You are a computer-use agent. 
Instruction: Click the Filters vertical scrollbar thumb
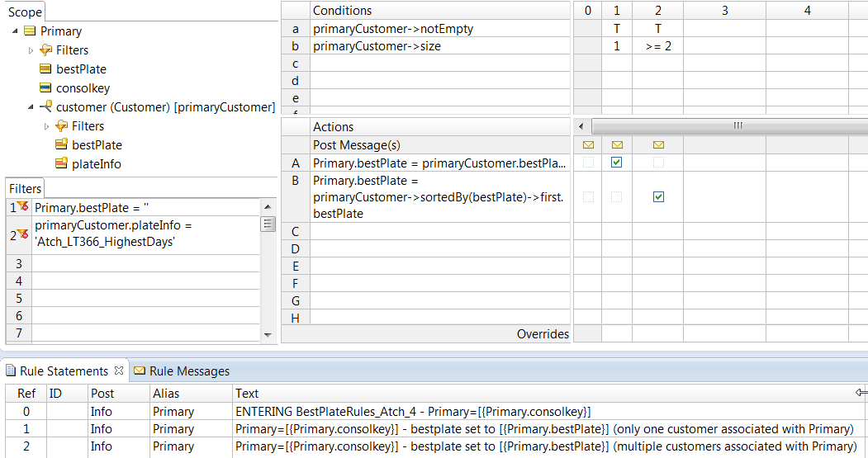click(x=268, y=224)
